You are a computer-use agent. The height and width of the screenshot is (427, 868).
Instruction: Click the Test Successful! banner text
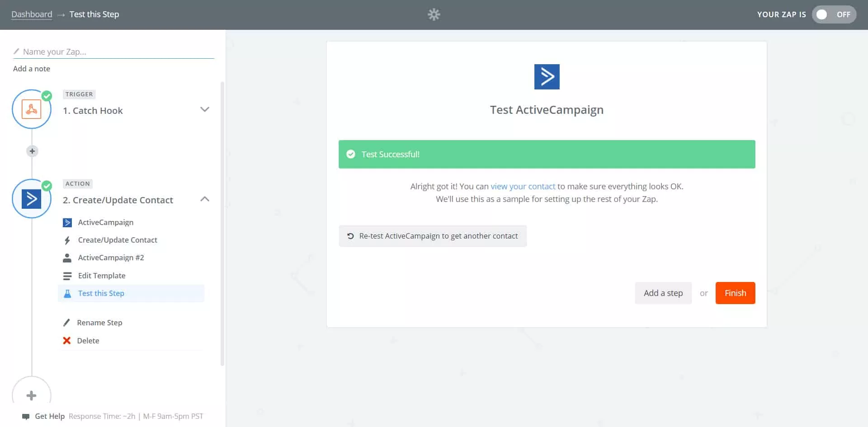391,154
